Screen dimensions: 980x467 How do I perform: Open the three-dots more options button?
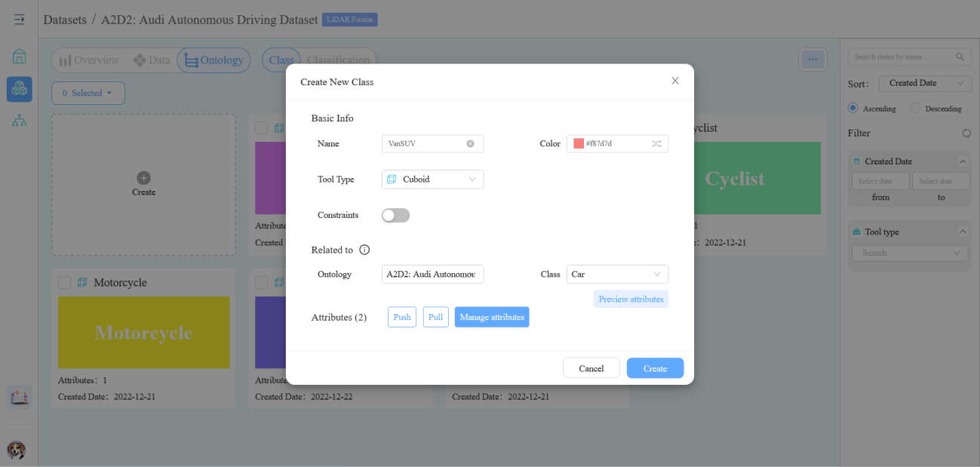[813, 59]
